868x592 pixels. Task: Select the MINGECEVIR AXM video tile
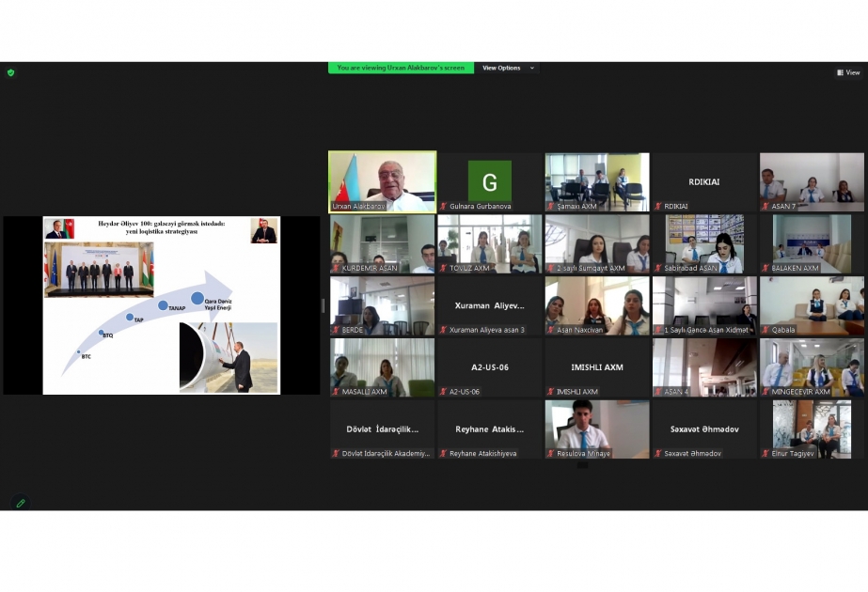tap(811, 367)
